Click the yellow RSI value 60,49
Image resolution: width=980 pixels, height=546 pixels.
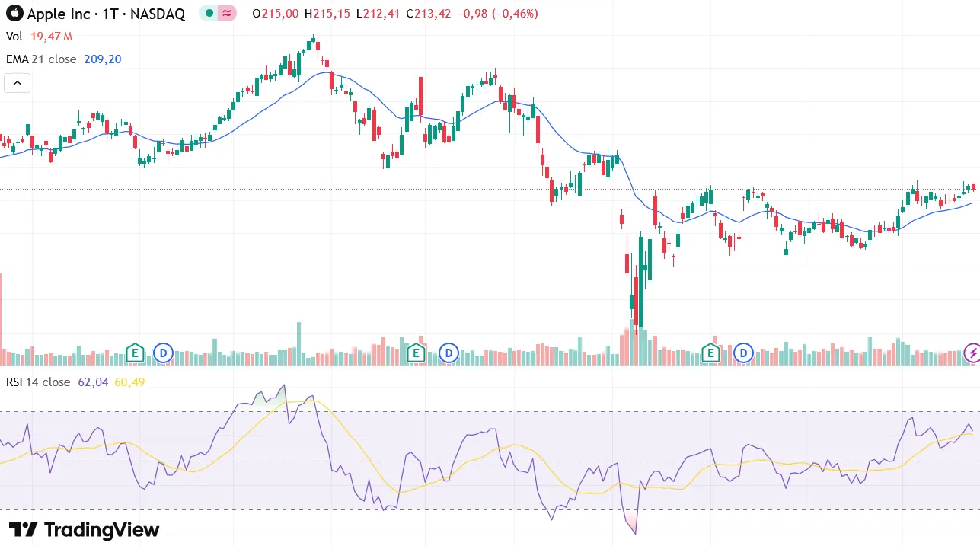pos(129,382)
